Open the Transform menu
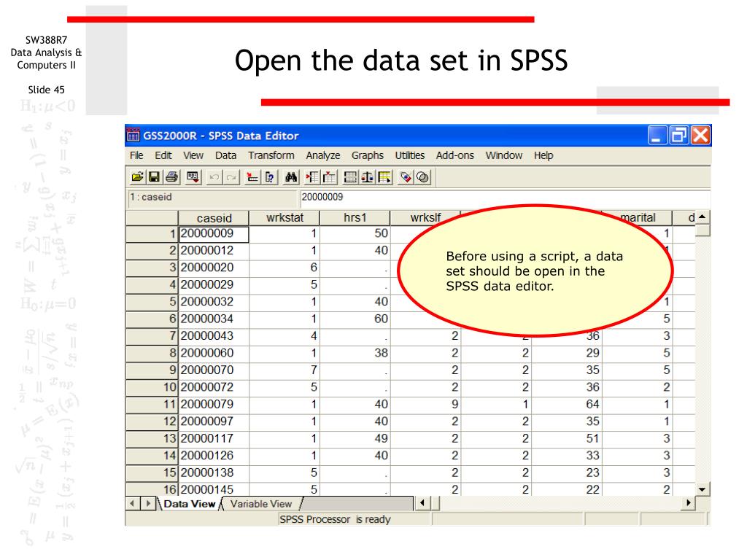This screenshot has height=560, width=747. 271,155
